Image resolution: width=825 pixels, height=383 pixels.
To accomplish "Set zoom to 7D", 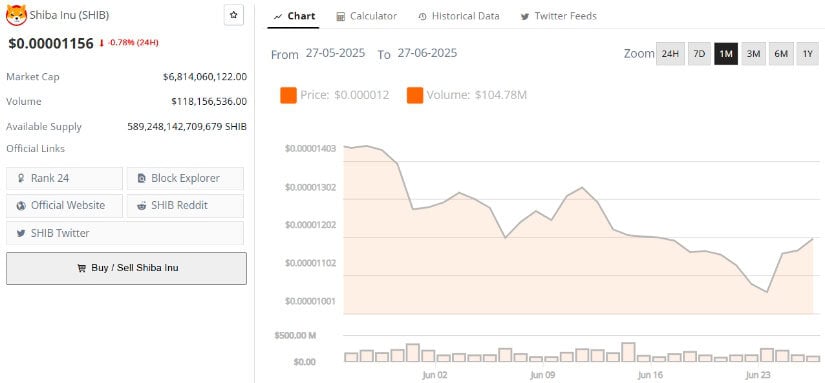I will click(699, 54).
